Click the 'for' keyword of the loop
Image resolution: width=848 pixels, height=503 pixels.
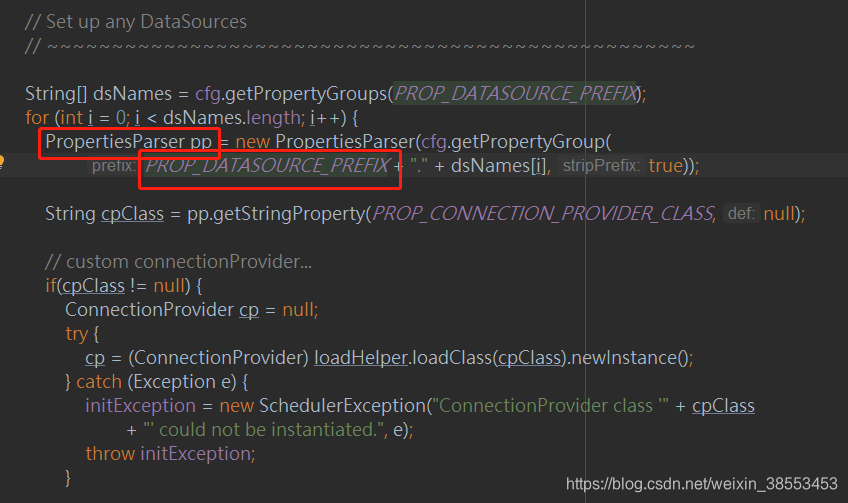click(37, 117)
